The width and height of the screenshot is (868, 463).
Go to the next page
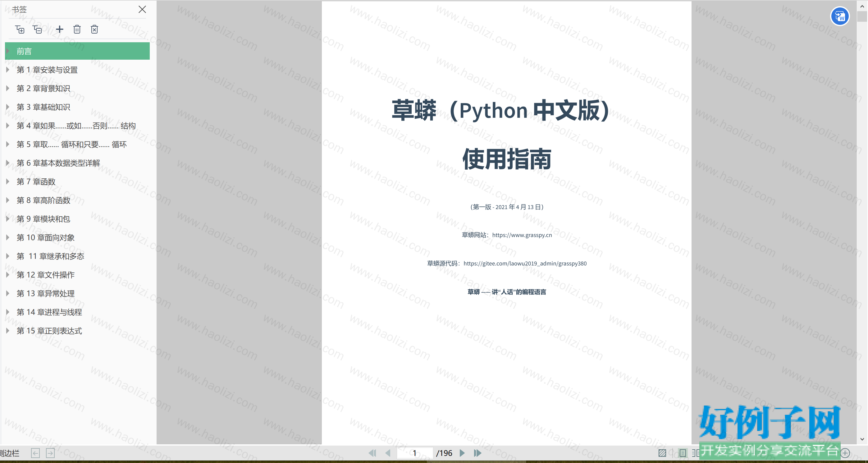[462, 453]
